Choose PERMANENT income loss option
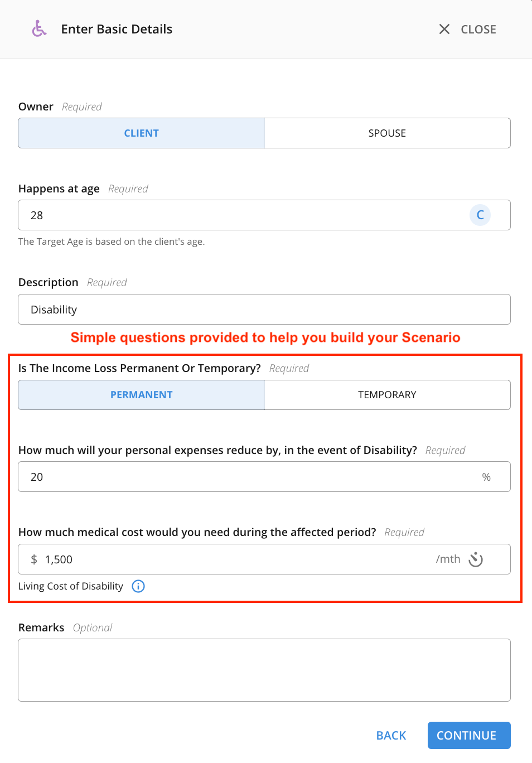This screenshot has height=763, width=532. tap(141, 395)
